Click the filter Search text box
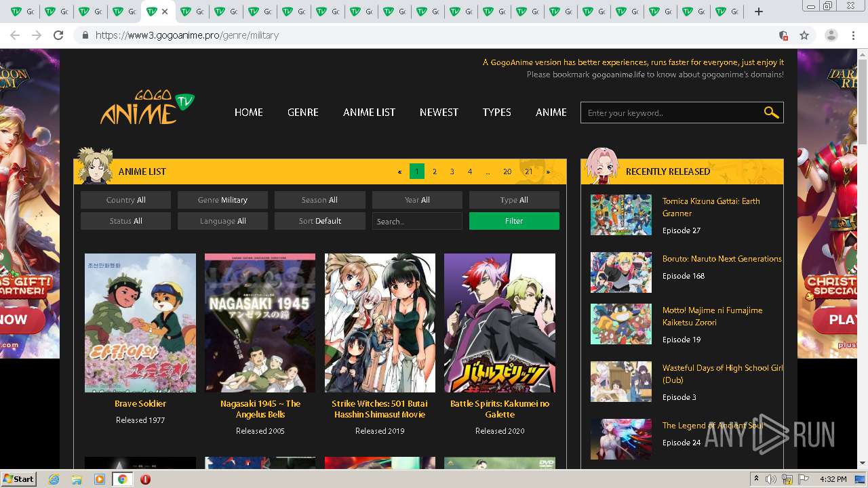The height and width of the screenshot is (488, 868). click(417, 221)
